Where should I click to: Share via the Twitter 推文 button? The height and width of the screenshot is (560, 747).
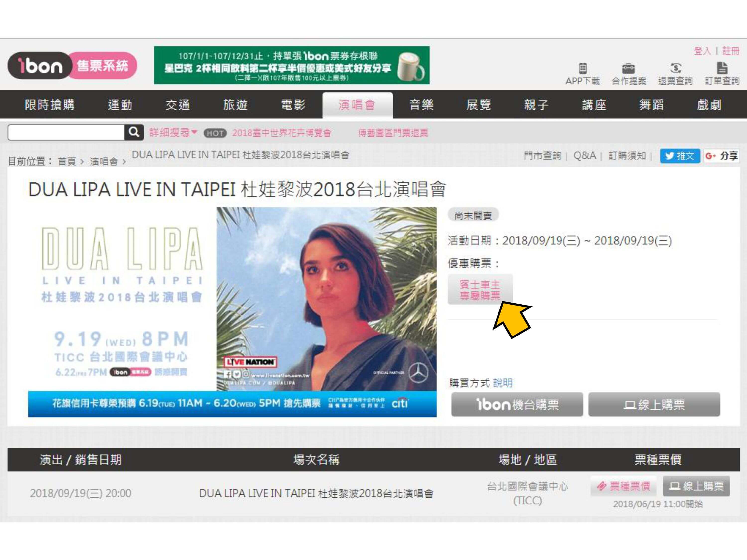click(680, 156)
